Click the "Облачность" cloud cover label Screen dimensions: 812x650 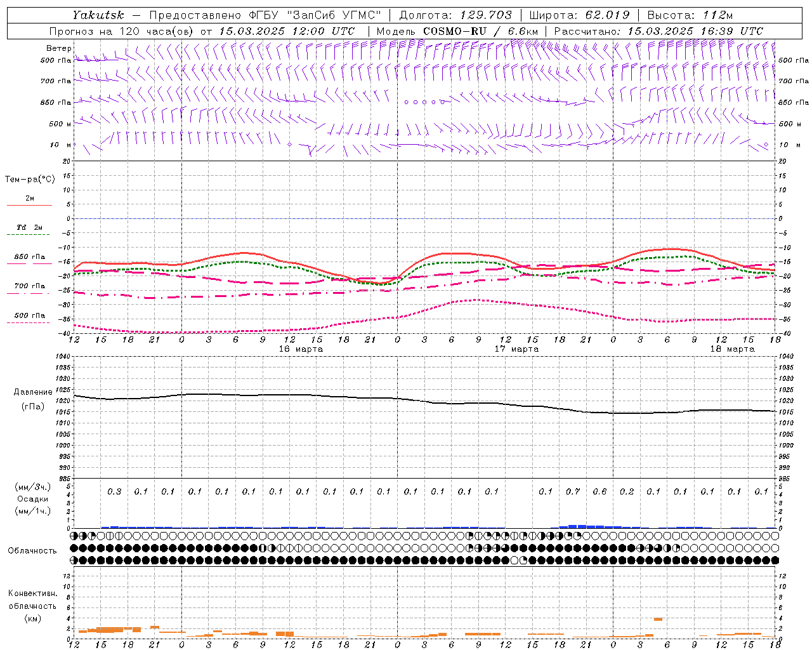point(32,551)
